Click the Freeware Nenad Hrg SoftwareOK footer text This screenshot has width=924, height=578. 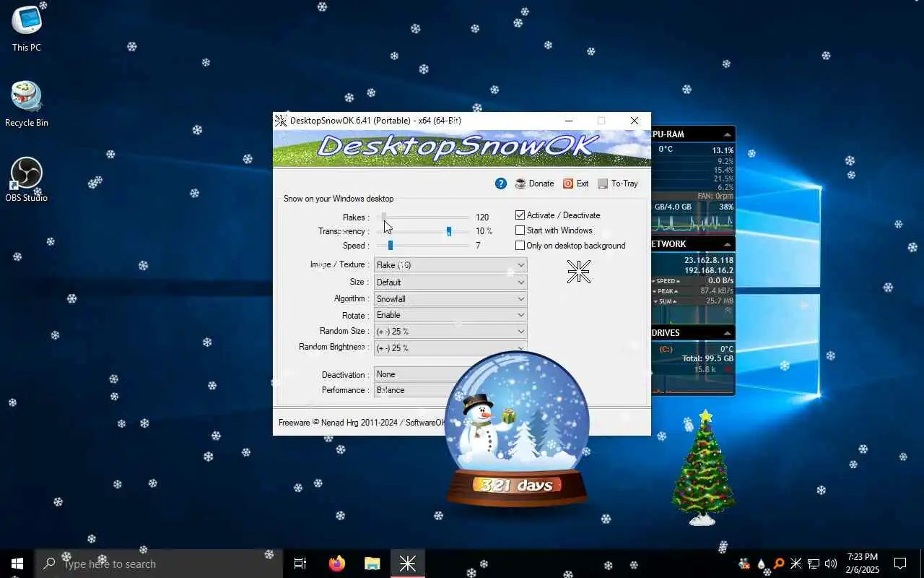click(x=362, y=423)
